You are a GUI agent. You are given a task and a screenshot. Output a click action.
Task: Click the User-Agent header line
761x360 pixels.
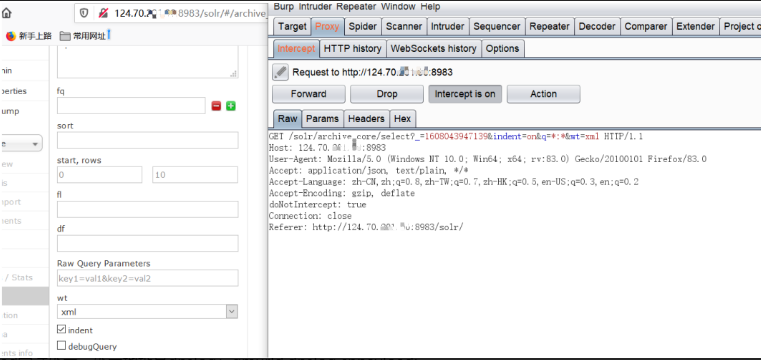pos(488,159)
